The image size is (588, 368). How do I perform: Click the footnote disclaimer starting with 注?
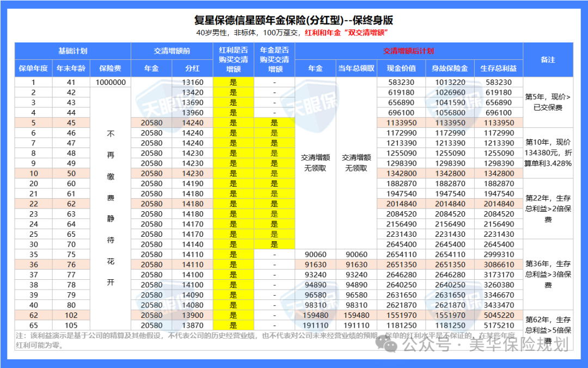196,340
